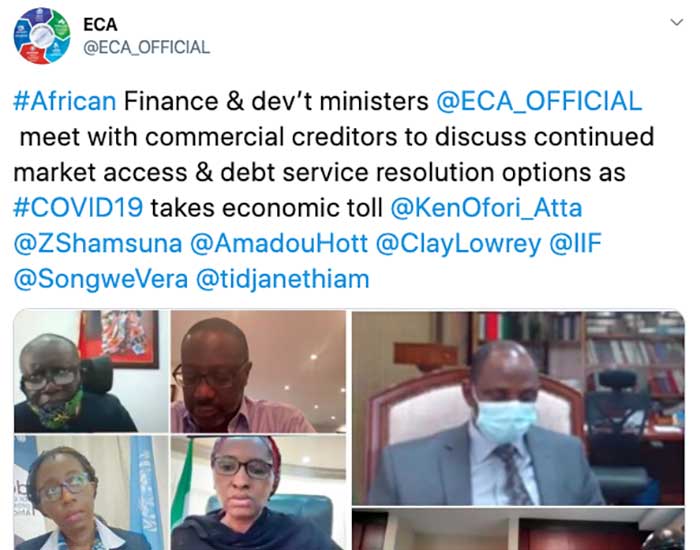
Task: Open the ECA display name profile
Action: pos(100,25)
